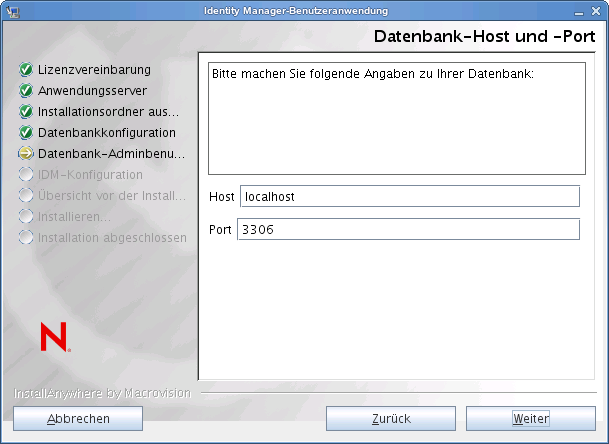609x444 pixels.
Task: Minimize the Identity Manager window
Action: point(579,12)
